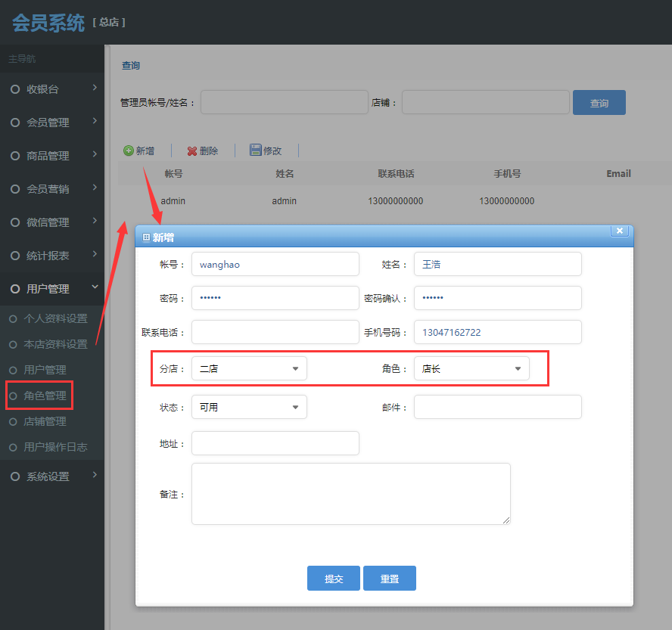Viewport: 672px width, 630px height.
Task: Click the 提交 submit button
Action: point(334,579)
